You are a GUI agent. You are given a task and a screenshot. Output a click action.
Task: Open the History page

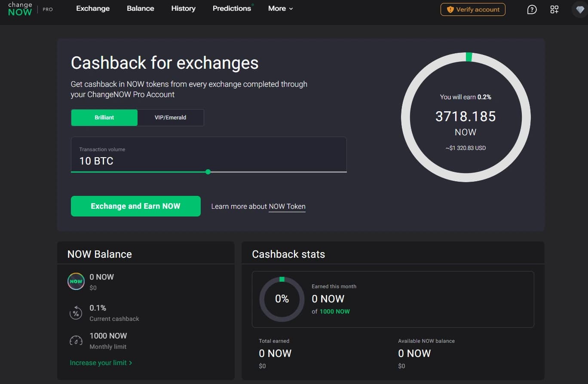(183, 9)
